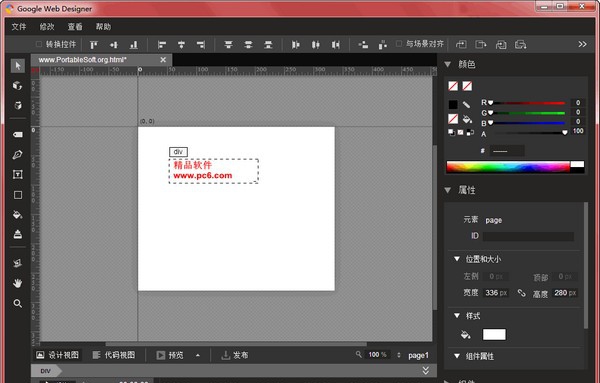Distribute by right edges

point(336,45)
